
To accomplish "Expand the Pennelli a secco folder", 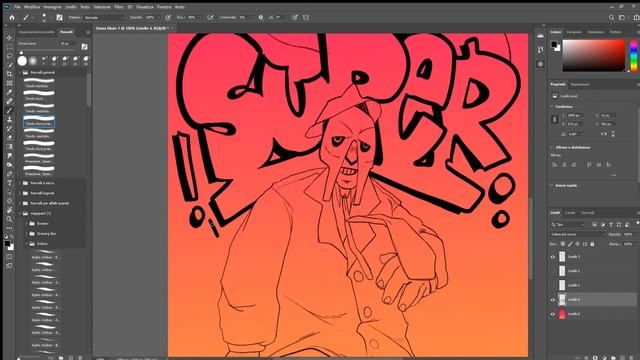I will tap(21, 183).
